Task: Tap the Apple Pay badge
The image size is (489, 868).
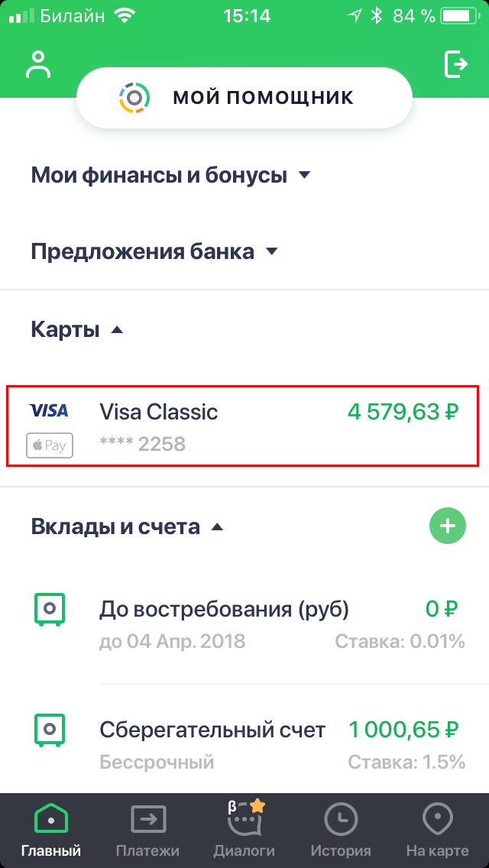Action: click(x=50, y=445)
